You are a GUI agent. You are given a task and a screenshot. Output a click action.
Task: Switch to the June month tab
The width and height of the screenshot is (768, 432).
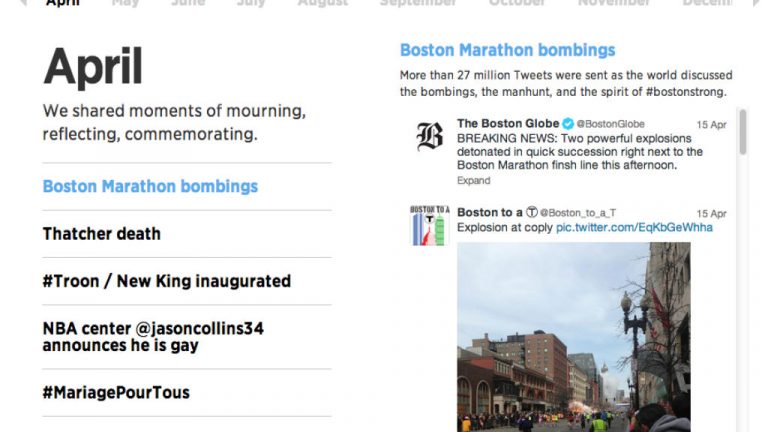(x=188, y=2)
